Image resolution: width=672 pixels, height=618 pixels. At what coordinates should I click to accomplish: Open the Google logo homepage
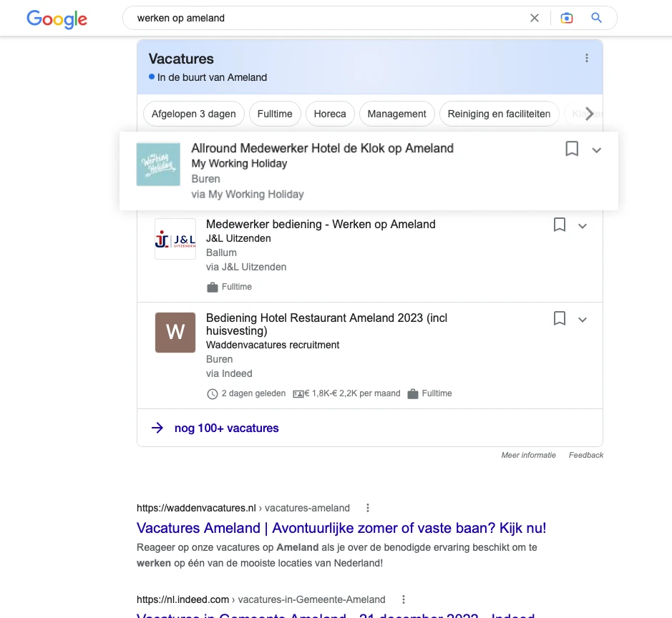click(57, 19)
